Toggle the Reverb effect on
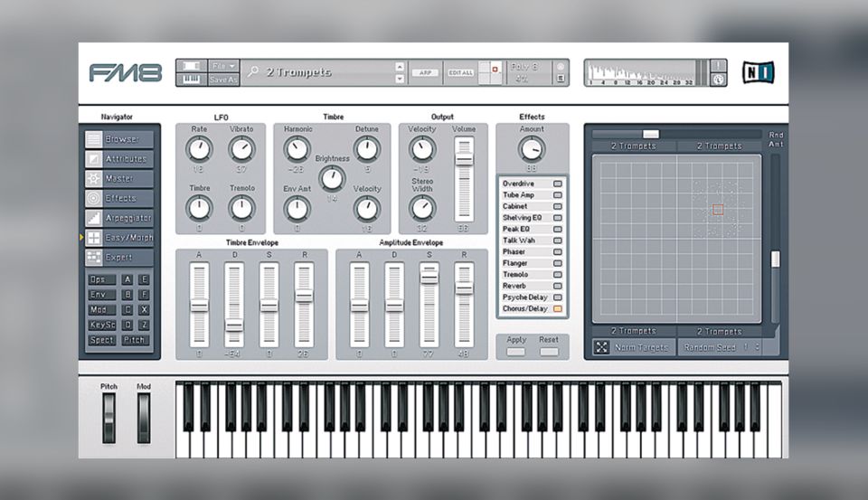Viewport: 868px width, 500px height. click(557, 286)
